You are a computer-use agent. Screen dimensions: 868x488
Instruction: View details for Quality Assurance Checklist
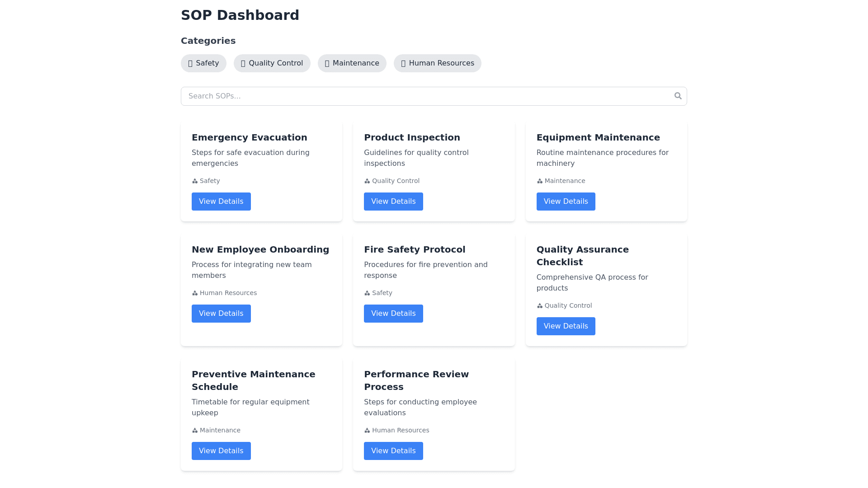(566, 326)
